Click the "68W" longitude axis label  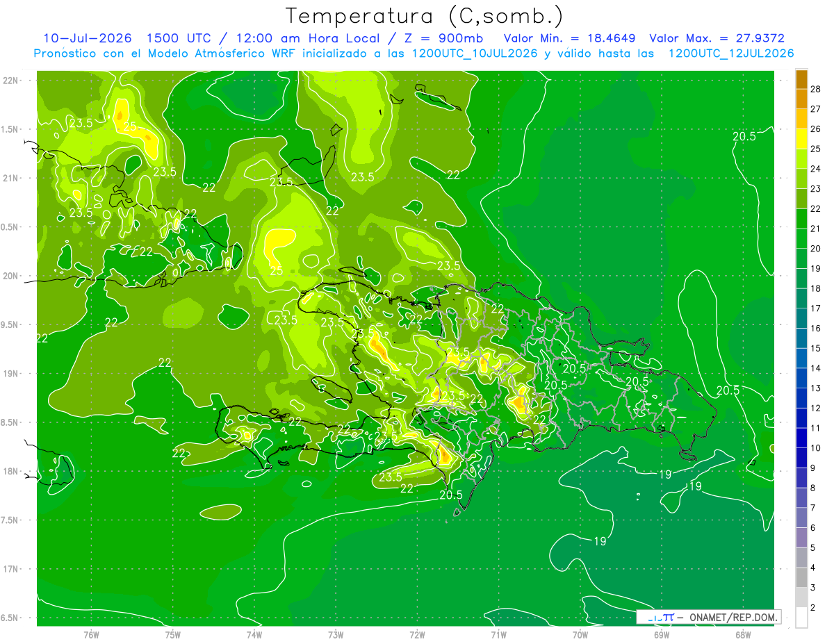(x=743, y=635)
